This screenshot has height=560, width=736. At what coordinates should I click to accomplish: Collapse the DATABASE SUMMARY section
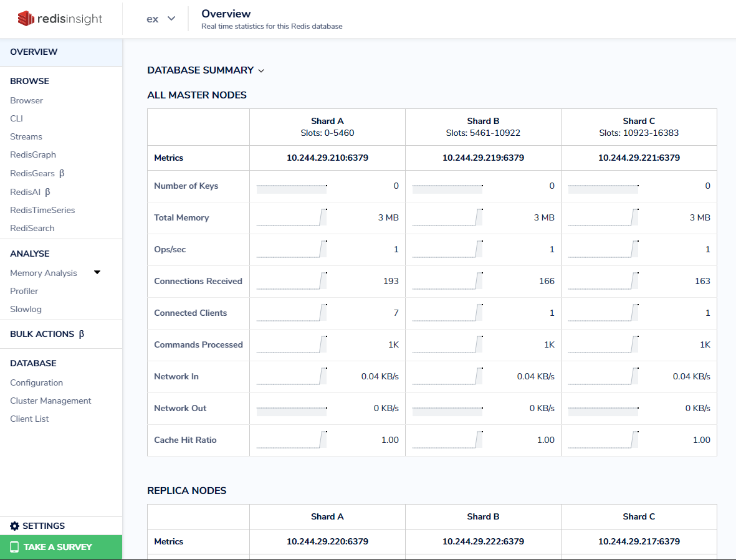click(261, 70)
